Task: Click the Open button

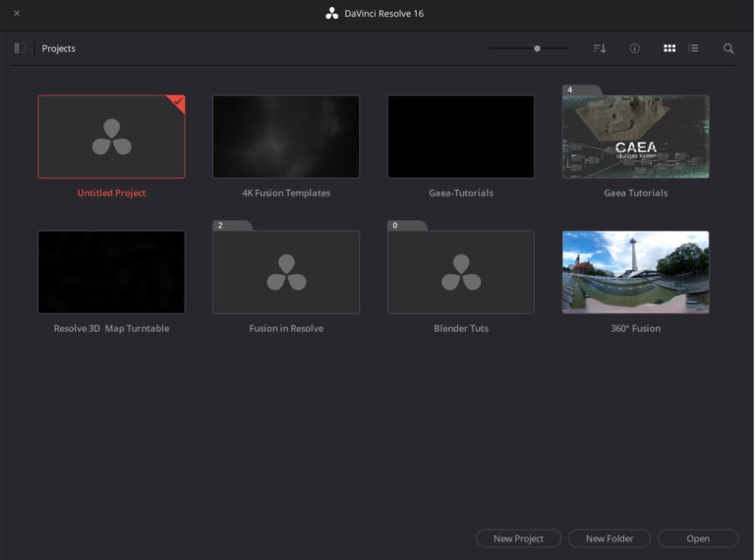Action: [x=698, y=538]
